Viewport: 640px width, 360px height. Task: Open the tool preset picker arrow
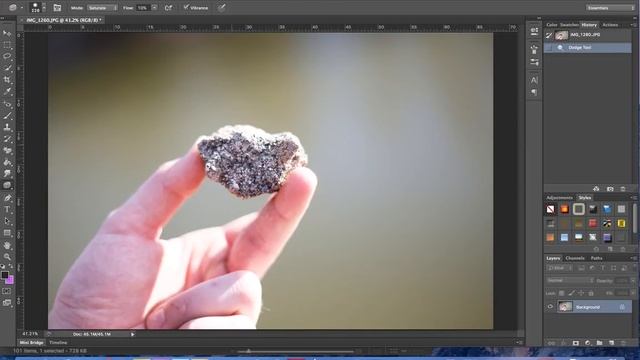click(22, 8)
